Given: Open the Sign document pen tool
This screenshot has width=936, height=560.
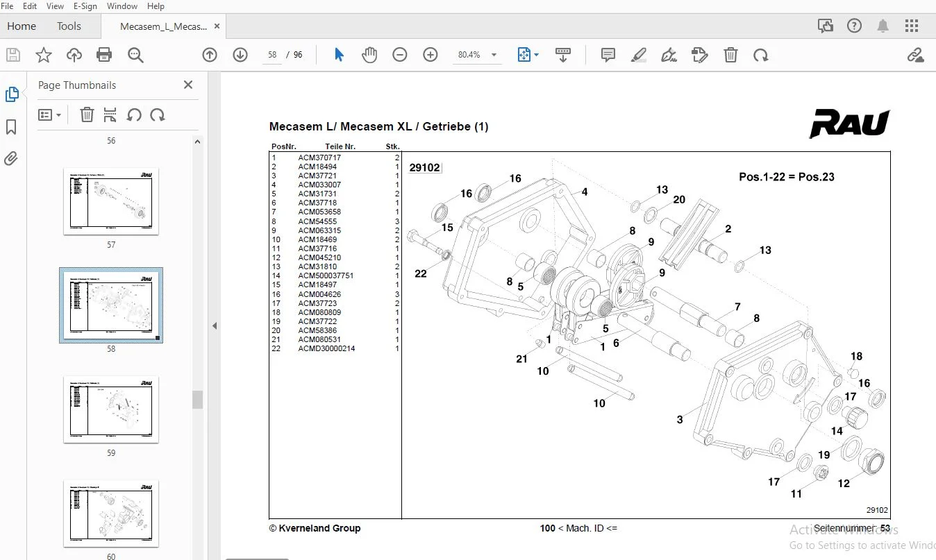Looking at the screenshot, I should tap(669, 55).
